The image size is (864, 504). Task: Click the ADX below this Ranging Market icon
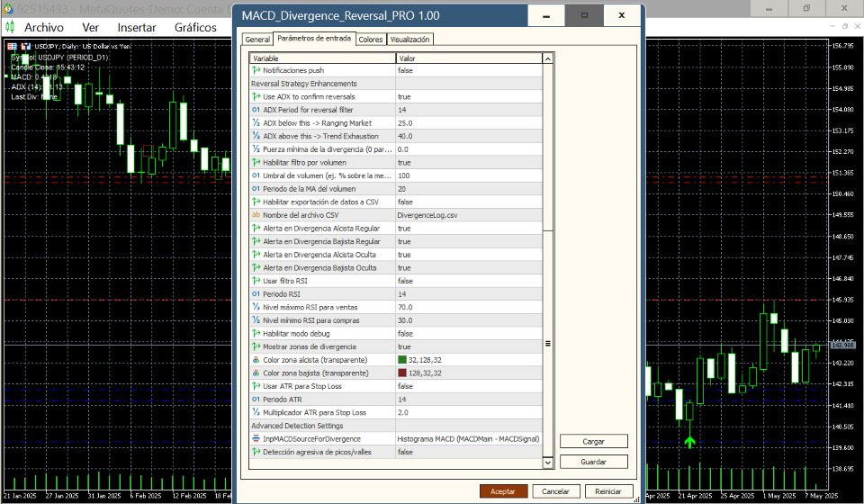pos(256,122)
